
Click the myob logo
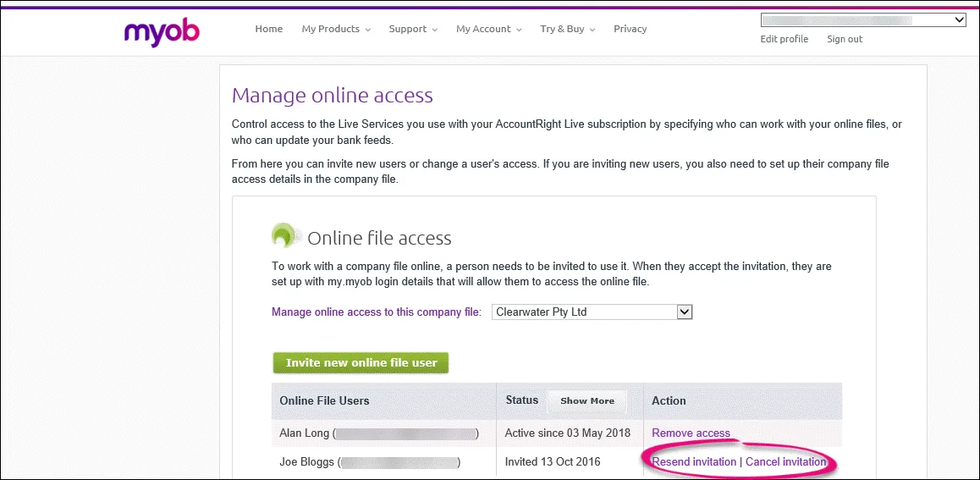coord(162,32)
